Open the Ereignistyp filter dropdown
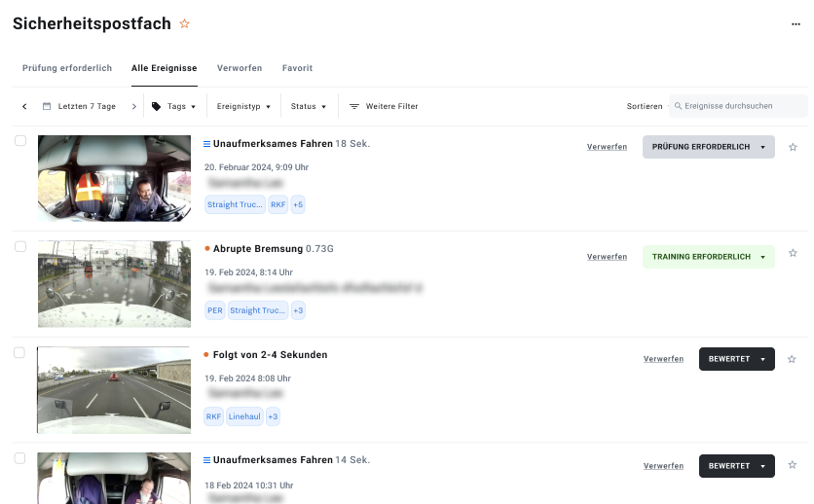The width and height of the screenshot is (814, 504). (x=243, y=106)
